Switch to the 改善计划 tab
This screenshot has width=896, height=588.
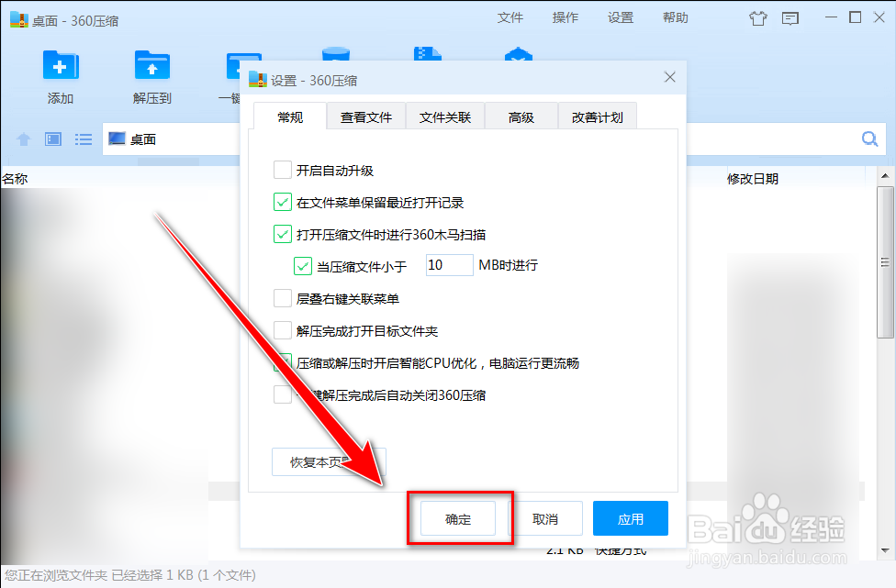[597, 117]
